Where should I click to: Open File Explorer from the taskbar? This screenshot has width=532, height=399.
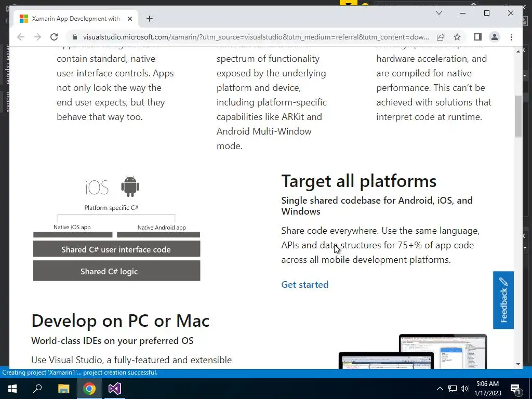pyautogui.click(x=63, y=389)
